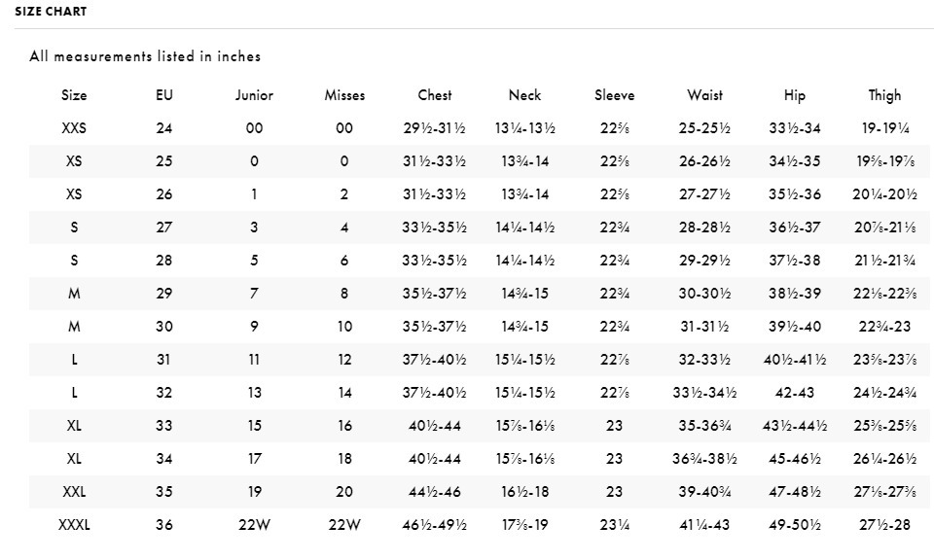Select the Size column header
Screen dimensions: 934x560
[74, 95]
